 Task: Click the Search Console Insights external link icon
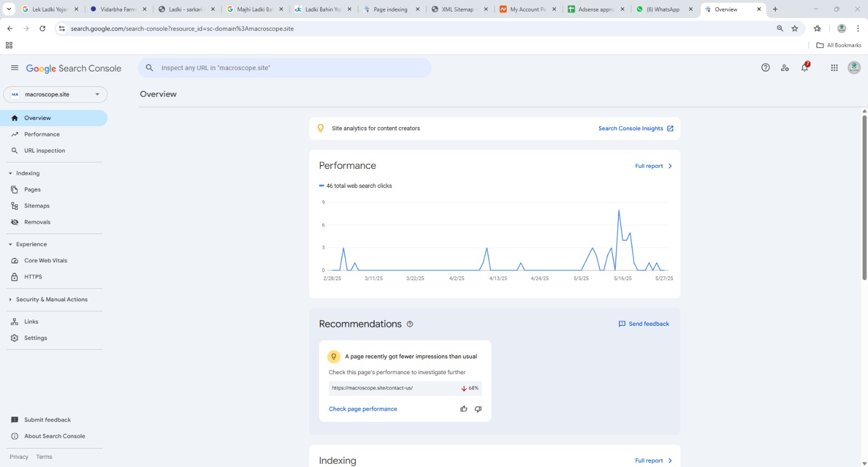(671, 129)
